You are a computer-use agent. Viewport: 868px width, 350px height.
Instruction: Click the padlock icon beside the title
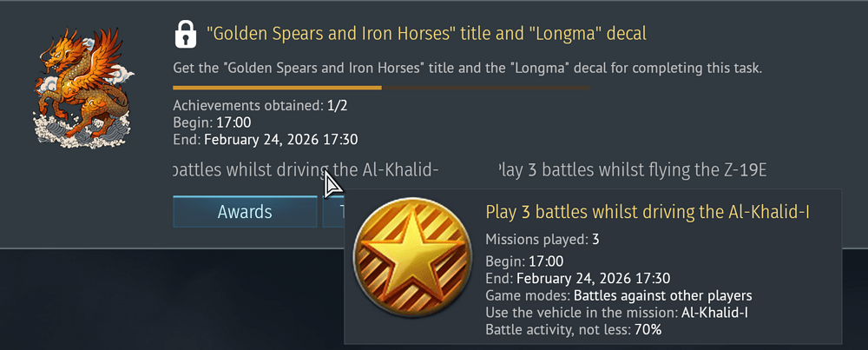pyautogui.click(x=185, y=34)
